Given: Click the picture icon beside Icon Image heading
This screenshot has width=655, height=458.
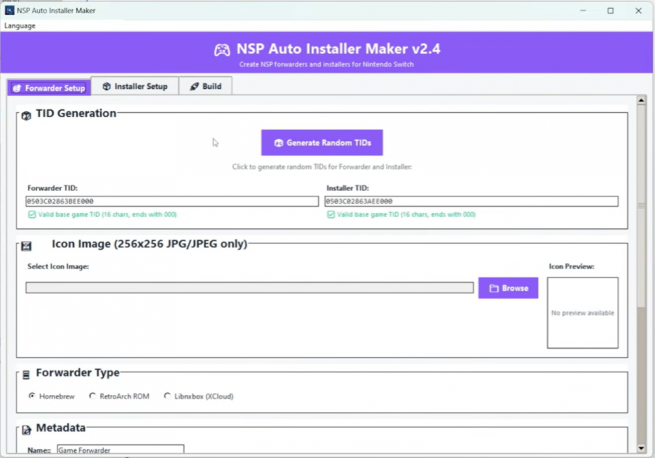Looking at the screenshot, I should (x=26, y=246).
